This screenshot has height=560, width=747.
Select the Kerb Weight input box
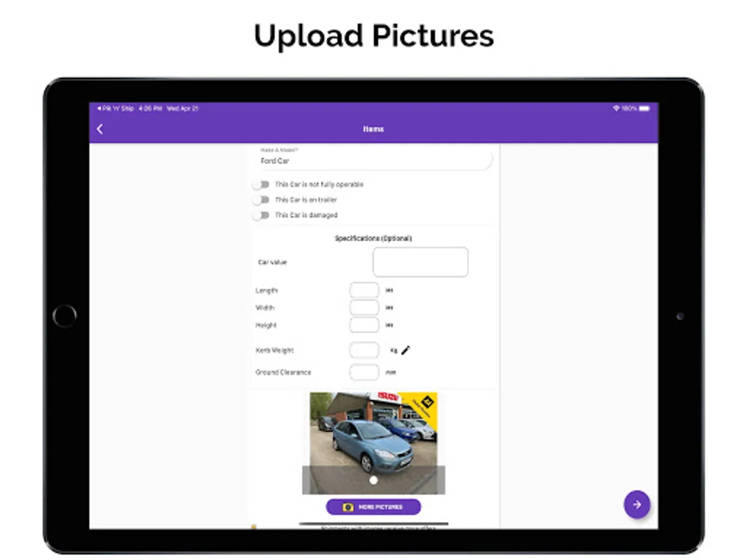click(364, 350)
